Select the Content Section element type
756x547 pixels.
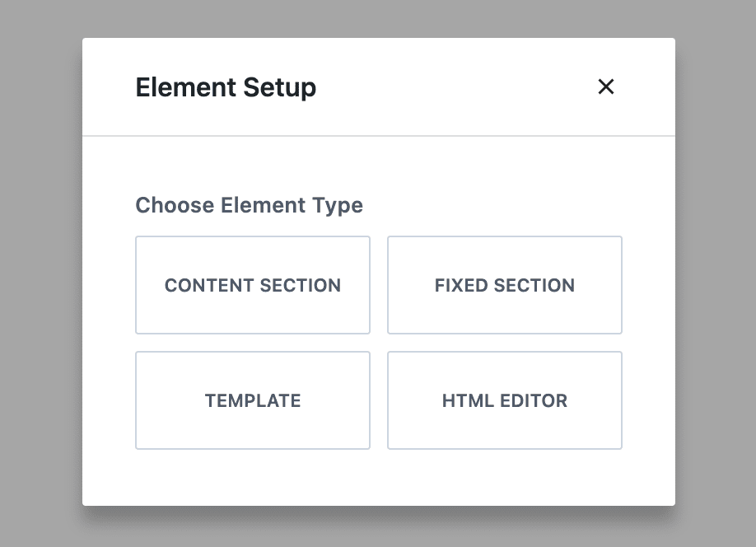tap(253, 285)
